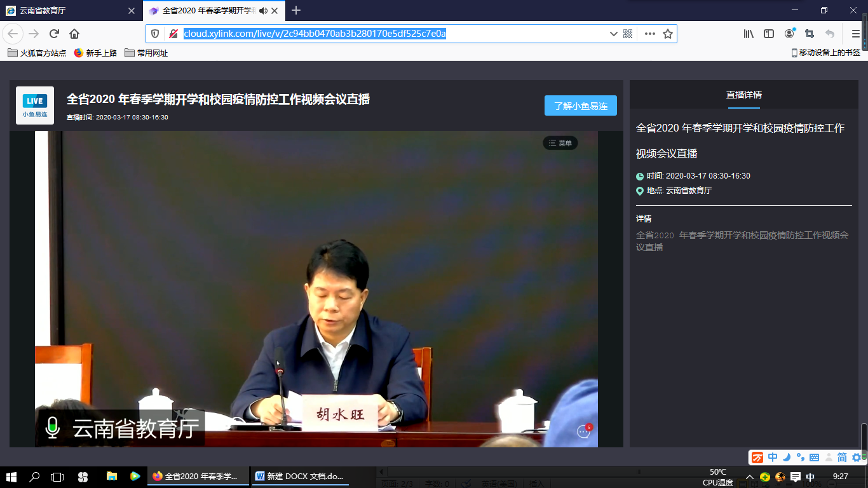Bookmark this page with the star icon
Viewport: 868px width, 488px height.
click(668, 34)
